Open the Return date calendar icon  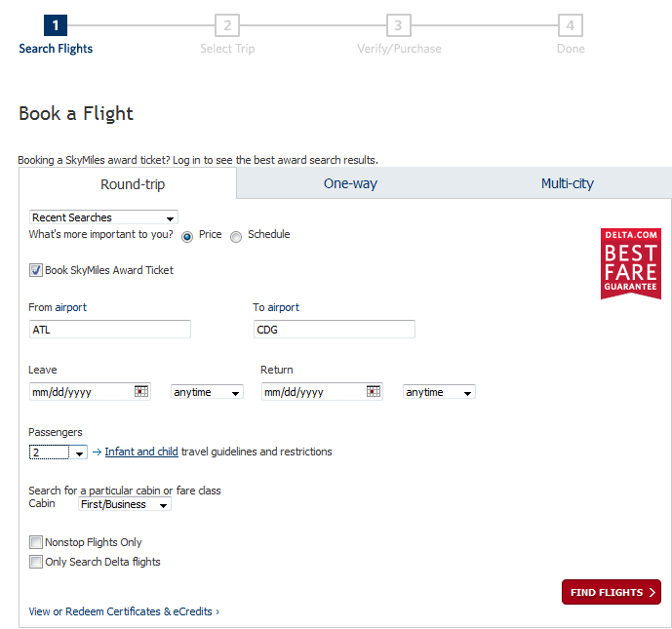(374, 392)
